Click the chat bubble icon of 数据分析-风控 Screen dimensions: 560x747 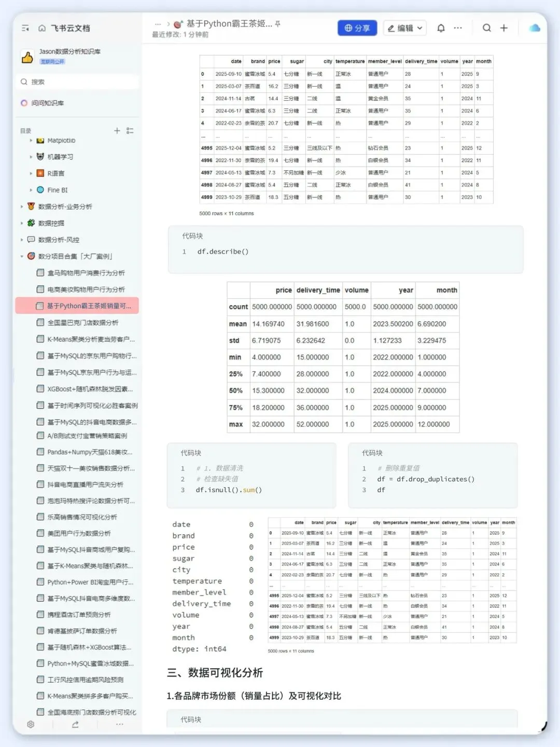(31, 240)
